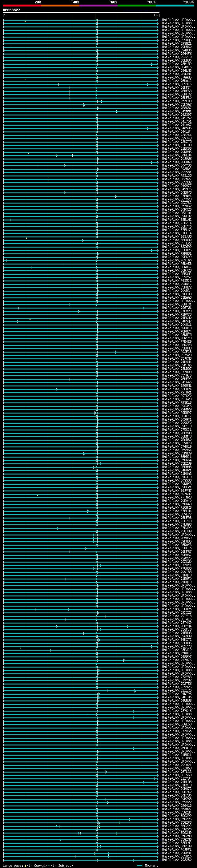Select hit UniRef100_A5DG43

pyautogui.click(x=176, y=504)
